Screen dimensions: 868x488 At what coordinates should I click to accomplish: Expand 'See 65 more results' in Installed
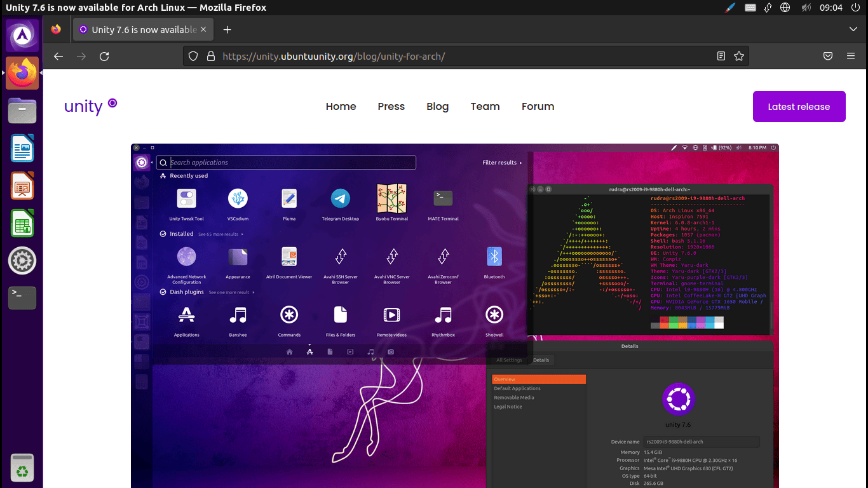220,234
